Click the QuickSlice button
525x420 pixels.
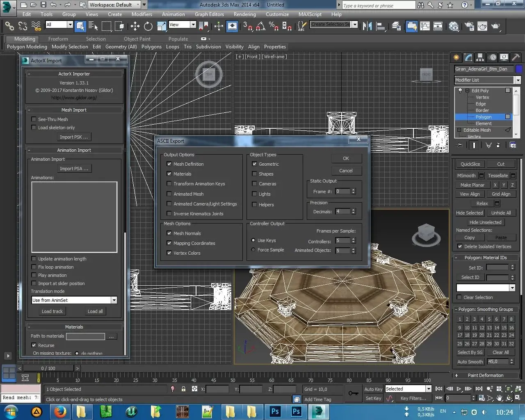tap(470, 164)
